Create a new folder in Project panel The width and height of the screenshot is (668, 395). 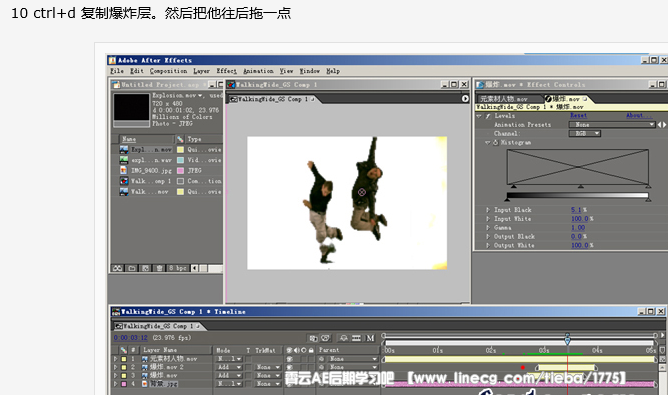point(132,268)
